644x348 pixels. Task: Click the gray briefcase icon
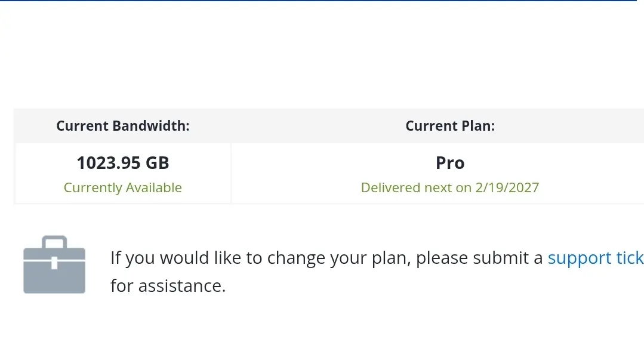point(54,264)
